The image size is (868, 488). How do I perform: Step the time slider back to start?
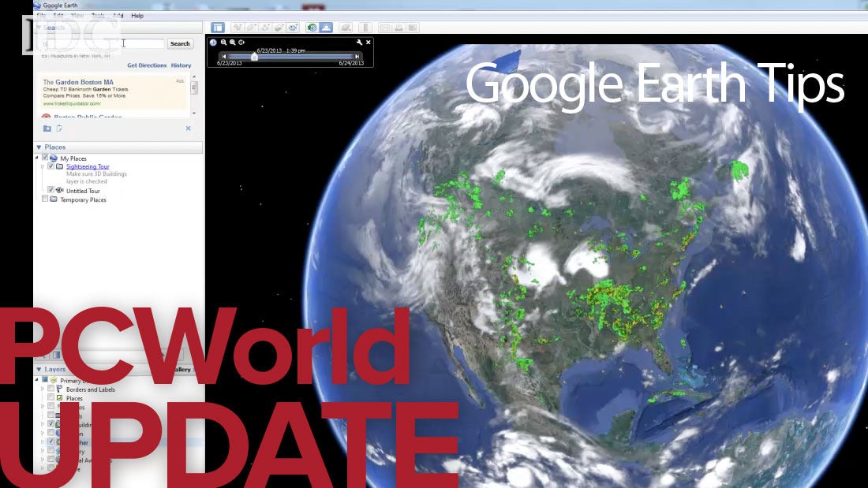pos(223,57)
